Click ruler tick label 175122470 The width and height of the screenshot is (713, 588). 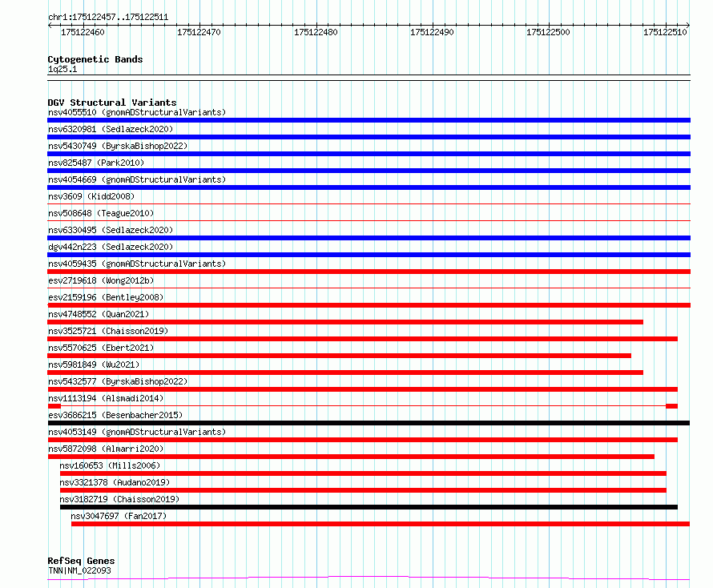coord(199,32)
